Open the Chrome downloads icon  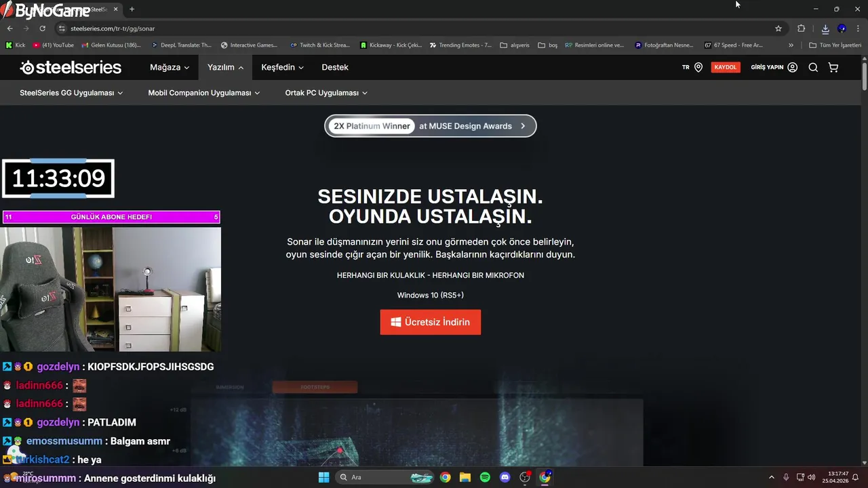point(825,28)
